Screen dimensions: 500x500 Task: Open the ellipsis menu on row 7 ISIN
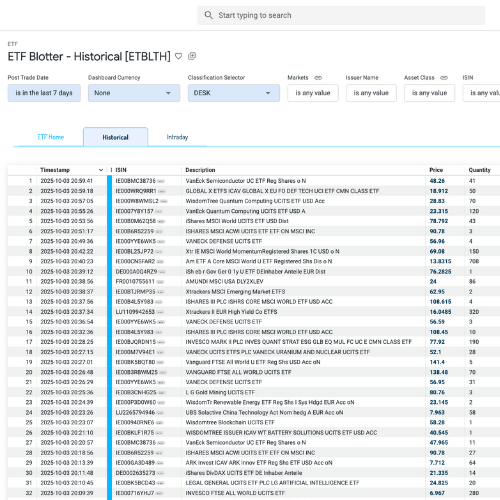click(x=161, y=241)
